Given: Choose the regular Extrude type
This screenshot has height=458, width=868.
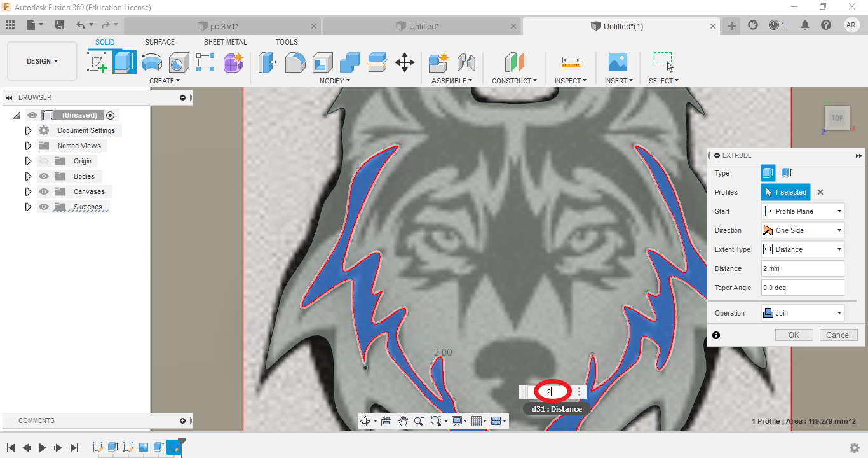Looking at the screenshot, I should pos(768,173).
